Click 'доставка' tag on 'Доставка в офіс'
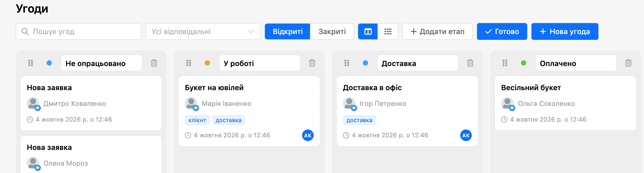644x173 pixels. click(359, 120)
